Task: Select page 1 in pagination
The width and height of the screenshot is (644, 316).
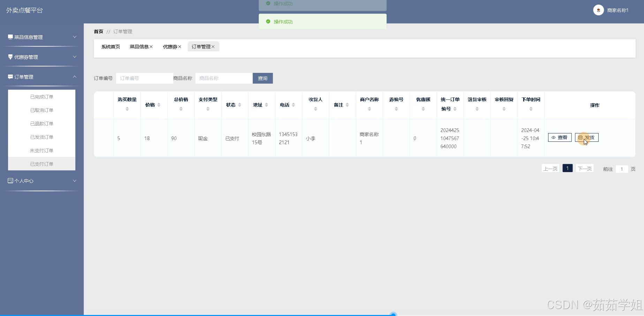Action: (x=567, y=168)
